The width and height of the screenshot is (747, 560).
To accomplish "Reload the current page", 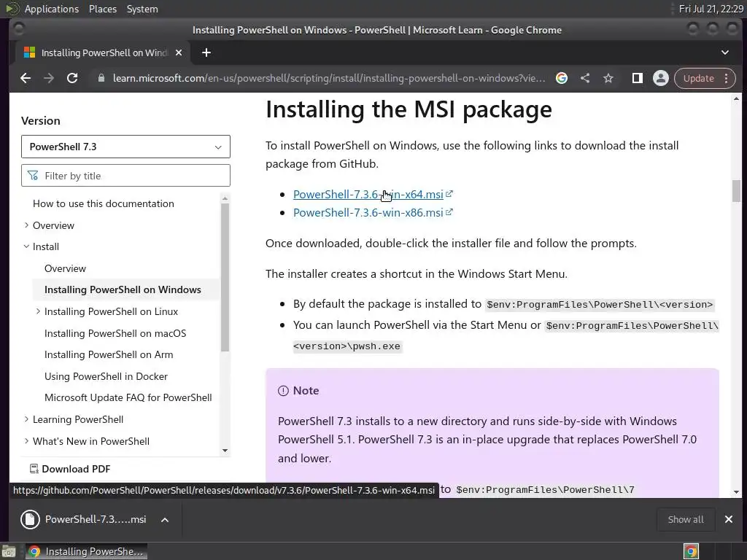I will (x=72, y=78).
